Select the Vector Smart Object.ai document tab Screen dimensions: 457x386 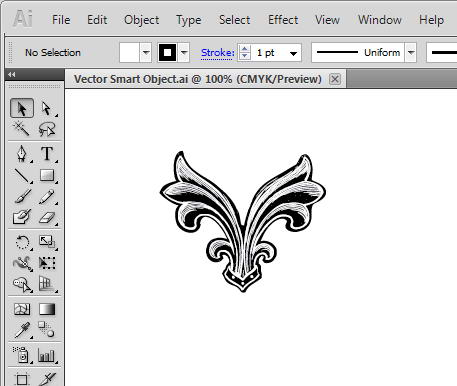coord(198,79)
